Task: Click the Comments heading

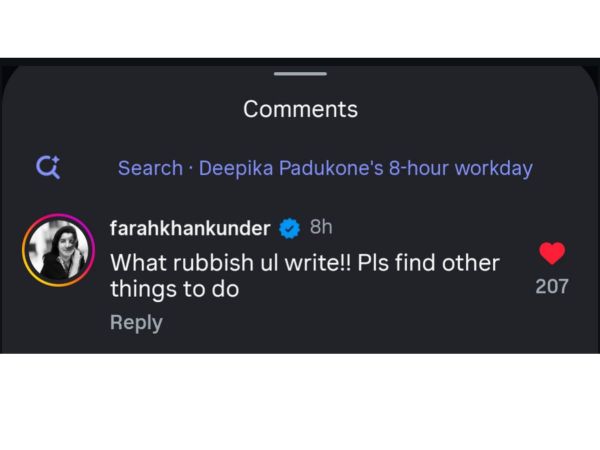Action: (x=300, y=109)
